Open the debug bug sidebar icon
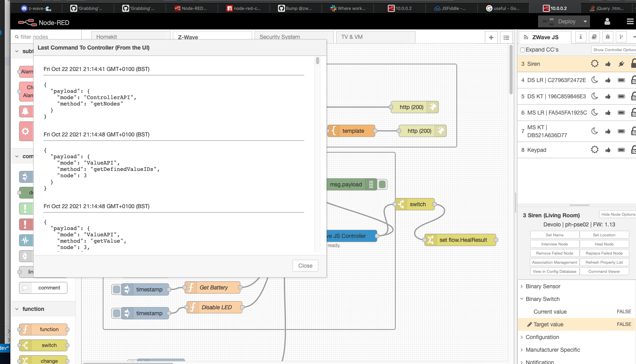 (x=607, y=37)
